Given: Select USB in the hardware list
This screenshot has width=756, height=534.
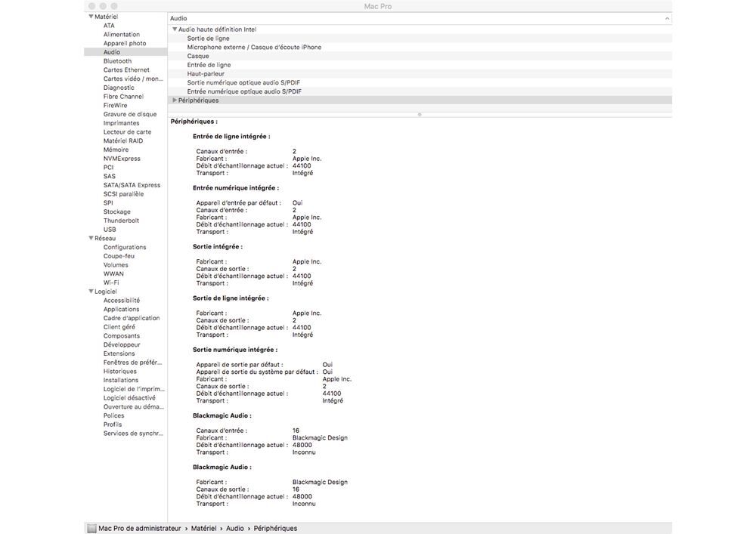Looking at the screenshot, I should tap(110, 230).
